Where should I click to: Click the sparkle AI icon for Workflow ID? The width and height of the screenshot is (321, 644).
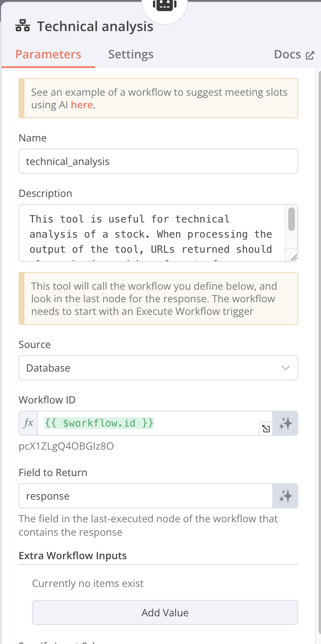285,423
